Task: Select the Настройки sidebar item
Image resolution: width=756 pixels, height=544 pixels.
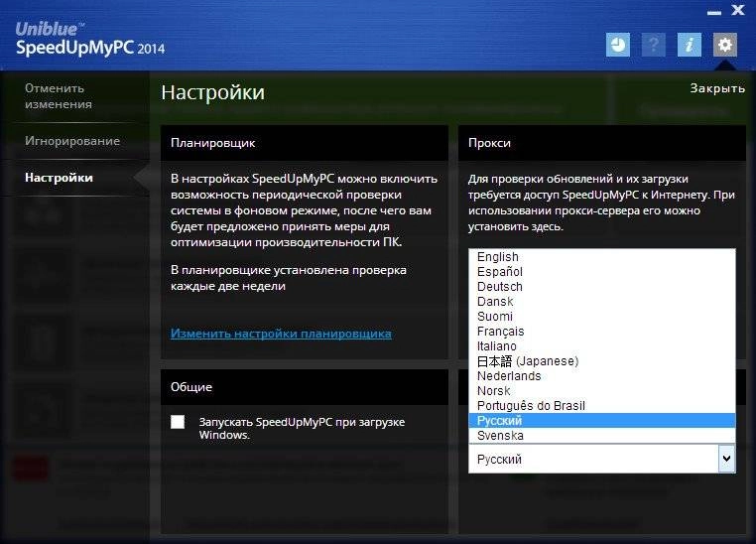Action: pyautogui.click(x=59, y=178)
